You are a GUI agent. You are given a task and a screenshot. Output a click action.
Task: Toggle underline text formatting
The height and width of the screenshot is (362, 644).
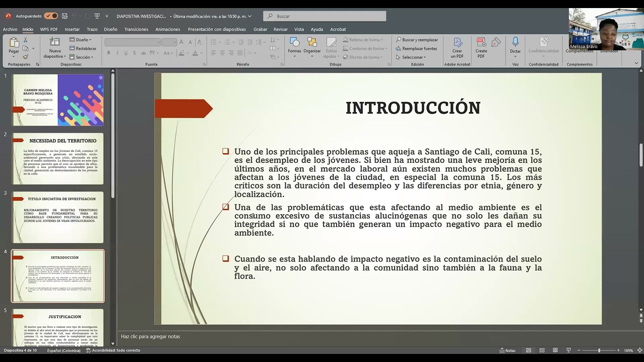click(126, 53)
